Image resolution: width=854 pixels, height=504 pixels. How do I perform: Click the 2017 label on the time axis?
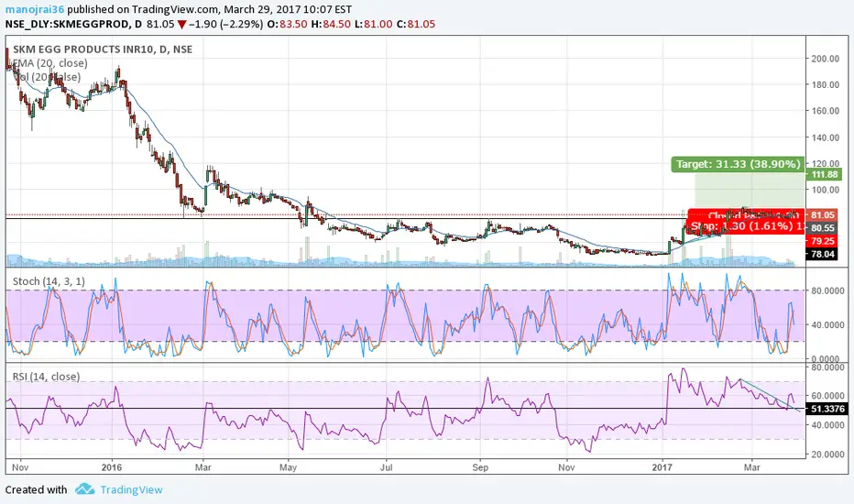coord(662,467)
